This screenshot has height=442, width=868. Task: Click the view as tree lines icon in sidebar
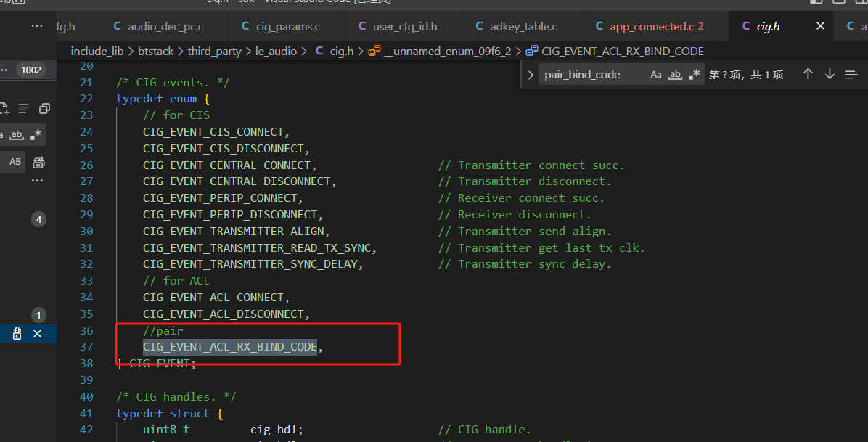(23, 109)
